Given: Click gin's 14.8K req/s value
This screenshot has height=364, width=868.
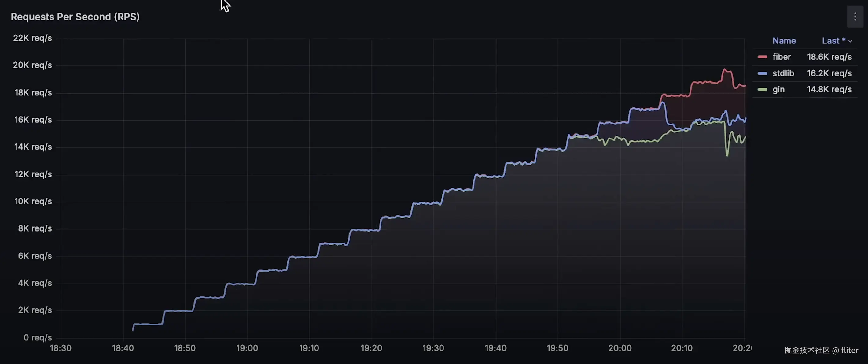Looking at the screenshot, I should tap(829, 90).
